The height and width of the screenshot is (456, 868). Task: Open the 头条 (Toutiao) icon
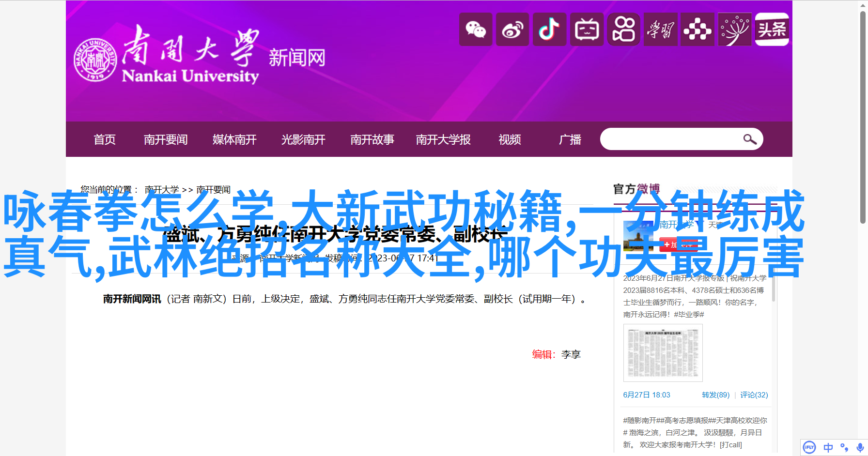[772, 30]
